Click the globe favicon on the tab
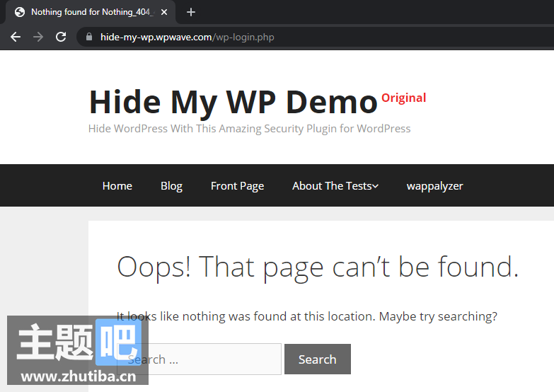Image resolution: width=554 pixels, height=392 pixels. tap(20, 12)
